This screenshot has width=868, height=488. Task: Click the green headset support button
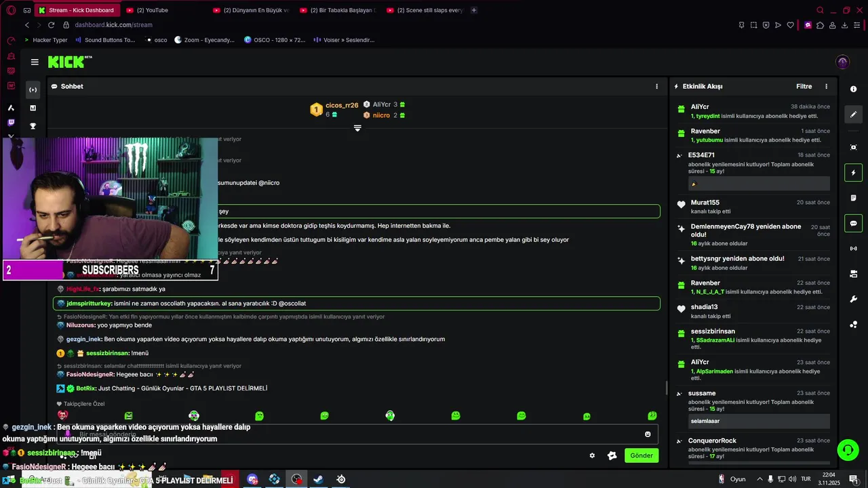pyautogui.click(x=847, y=450)
